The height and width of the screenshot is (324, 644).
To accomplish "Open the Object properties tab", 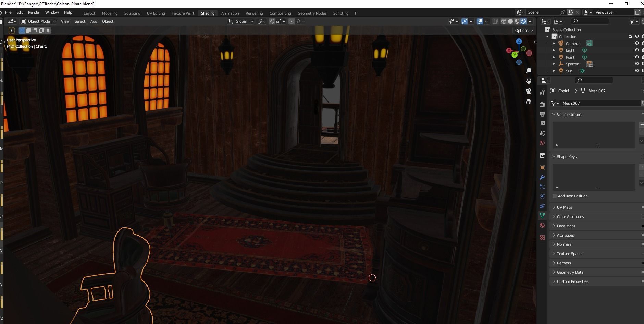I will click(x=542, y=168).
